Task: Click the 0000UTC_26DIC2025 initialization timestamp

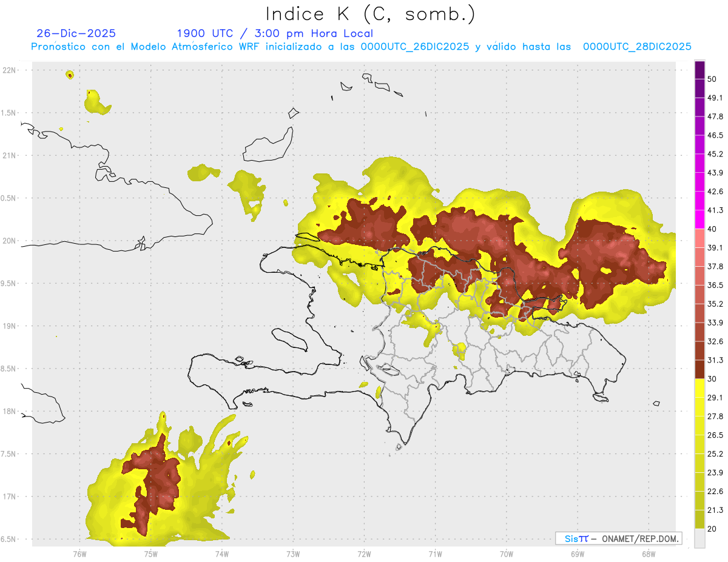Action: coord(414,47)
